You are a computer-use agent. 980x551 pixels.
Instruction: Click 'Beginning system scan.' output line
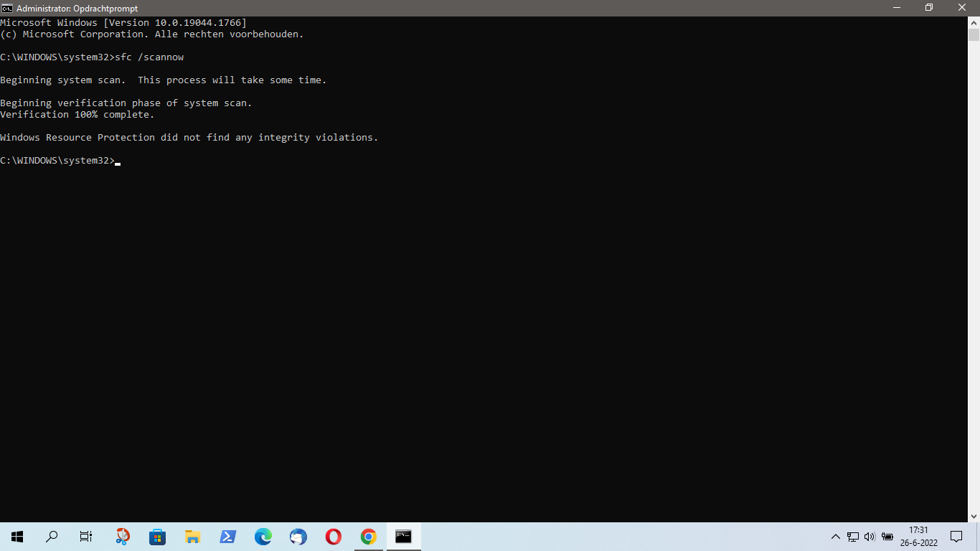(164, 80)
